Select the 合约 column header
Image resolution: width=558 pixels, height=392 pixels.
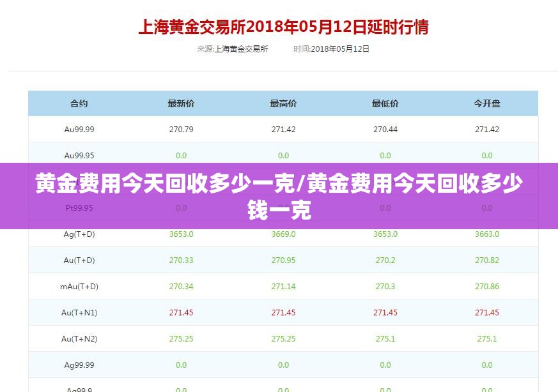(79, 103)
